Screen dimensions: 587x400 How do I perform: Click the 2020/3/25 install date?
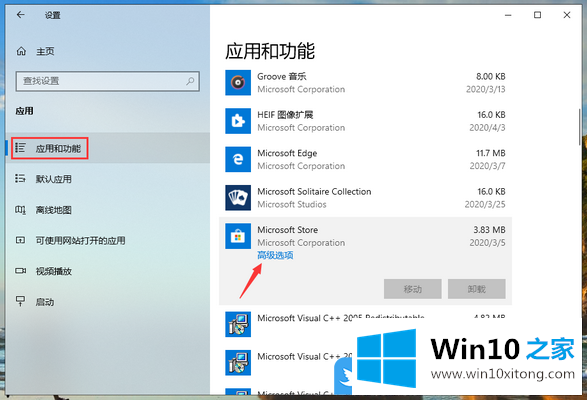[485, 204]
